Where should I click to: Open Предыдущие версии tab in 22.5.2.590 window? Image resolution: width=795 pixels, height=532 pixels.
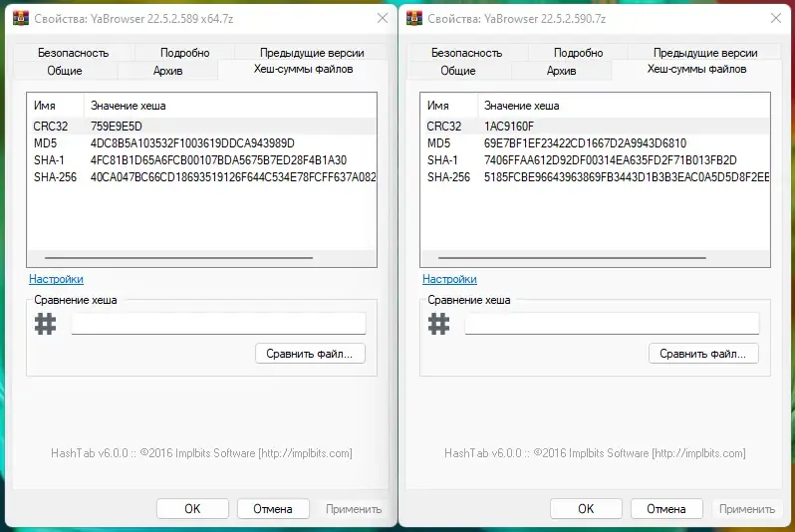tap(705, 53)
